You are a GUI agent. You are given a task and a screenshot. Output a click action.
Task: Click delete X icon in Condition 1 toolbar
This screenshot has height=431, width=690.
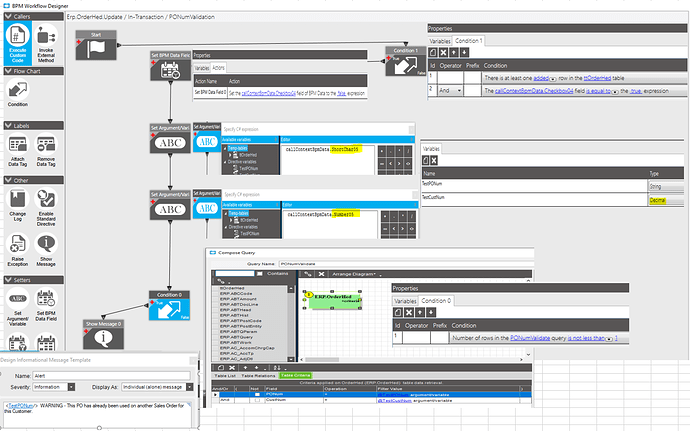443,52
